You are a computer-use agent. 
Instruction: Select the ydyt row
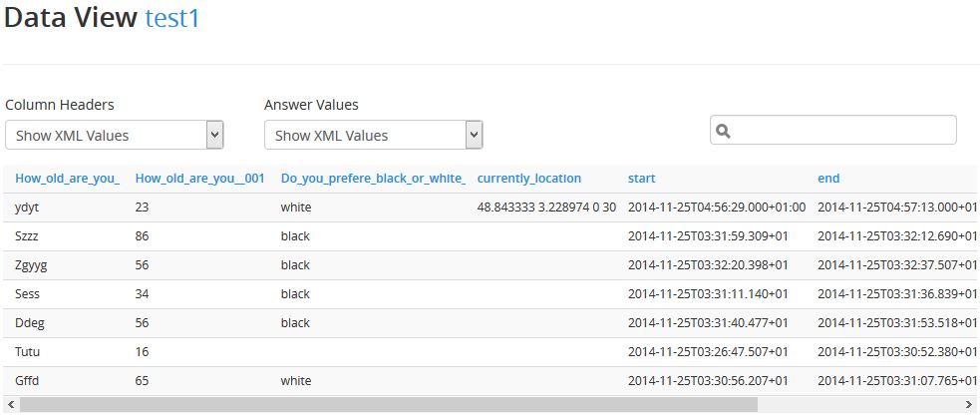(x=491, y=208)
